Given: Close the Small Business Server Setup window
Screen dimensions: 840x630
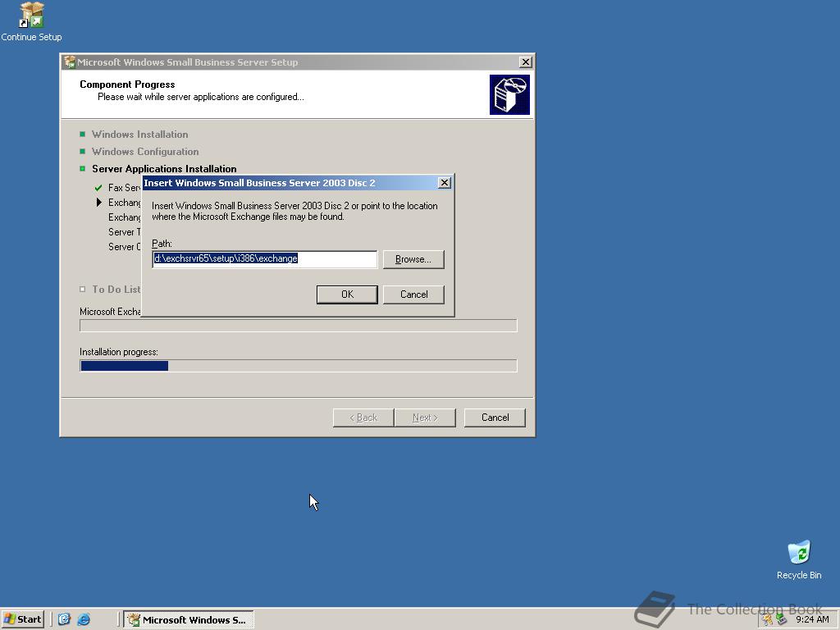Looking at the screenshot, I should 526,62.
